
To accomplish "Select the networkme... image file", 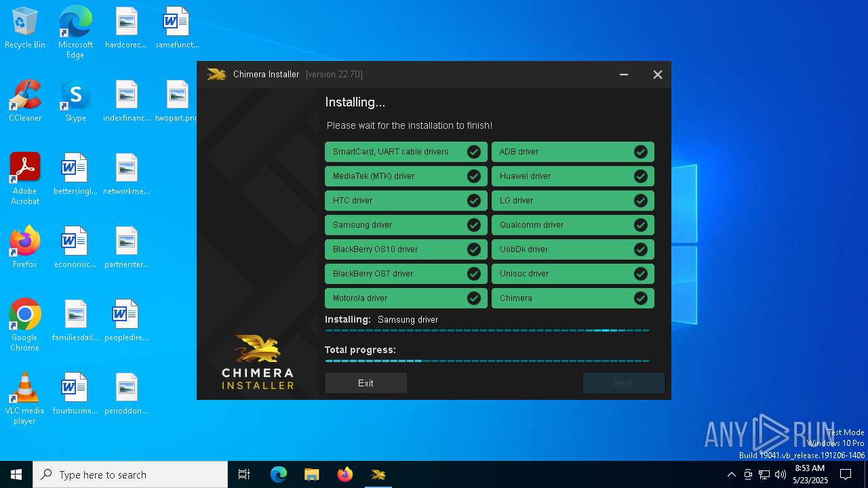I will 126,174.
